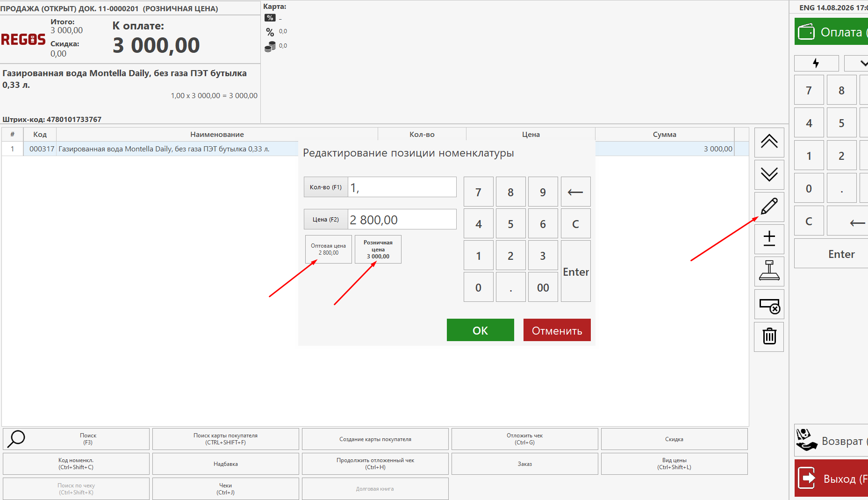Click dialog keypad decimal point key
Image resolution: width=868 pixels, height=500 pixels.
click(510, 287)
